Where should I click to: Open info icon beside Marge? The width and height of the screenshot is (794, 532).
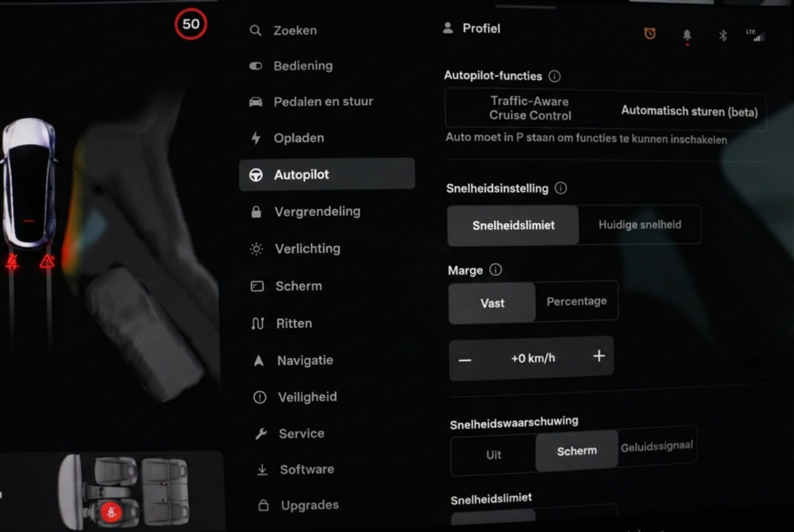pyautogui.click(x=495, y=270)
